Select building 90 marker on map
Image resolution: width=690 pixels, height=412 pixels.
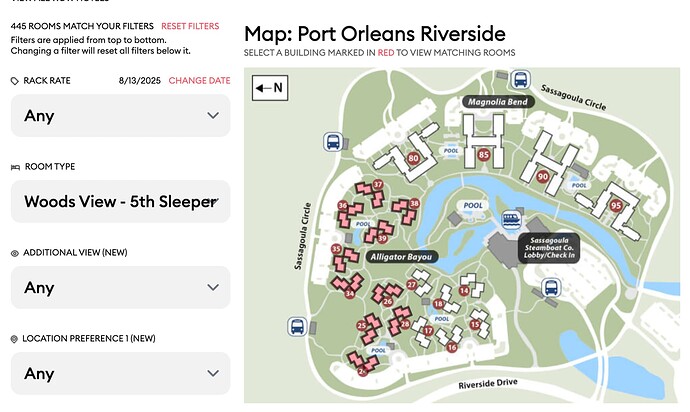click(543, 177)
